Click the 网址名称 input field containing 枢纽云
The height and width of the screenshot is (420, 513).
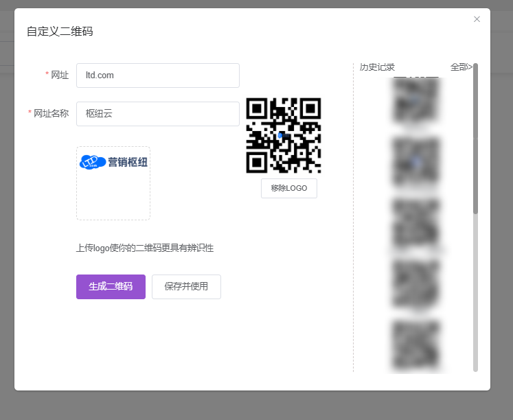pyautogui.click(x=158, y=114)
